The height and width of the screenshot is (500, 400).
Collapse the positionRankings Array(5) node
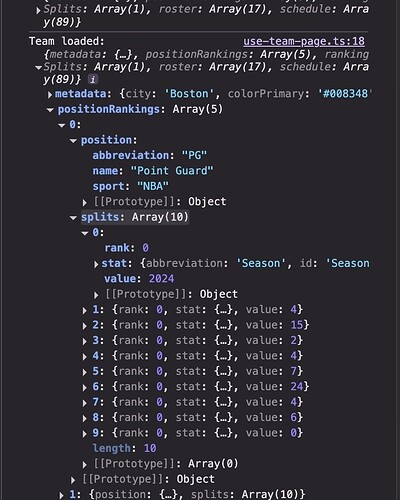[x=50, y=110]
